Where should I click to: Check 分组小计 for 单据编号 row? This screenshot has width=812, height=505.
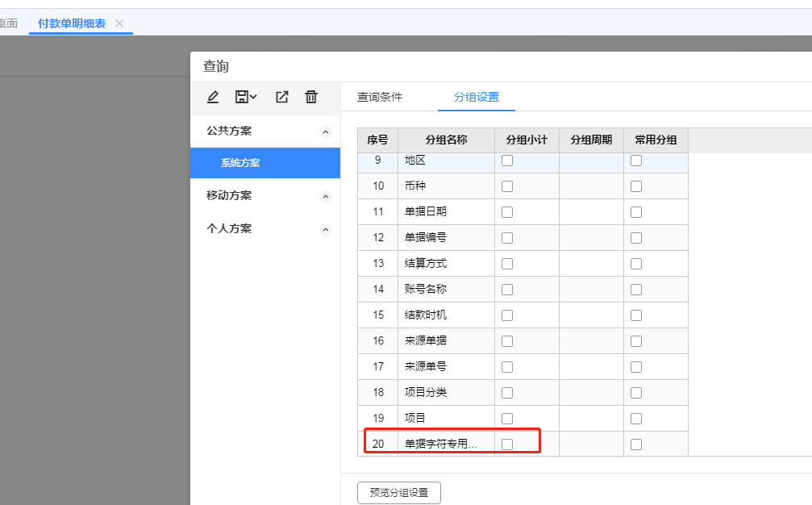[507, 238]
